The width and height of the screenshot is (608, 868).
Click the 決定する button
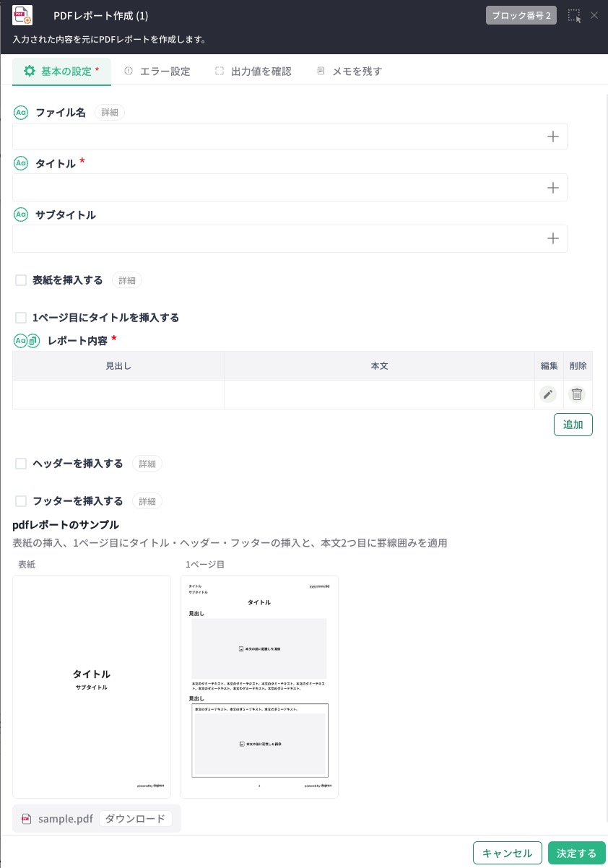click(576, 853)
